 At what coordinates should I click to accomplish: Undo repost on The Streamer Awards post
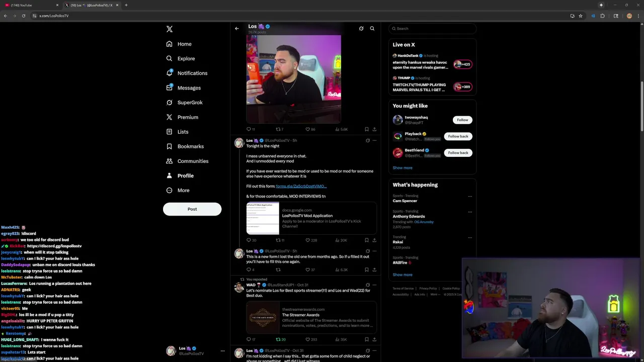click(x=281, y=339)
